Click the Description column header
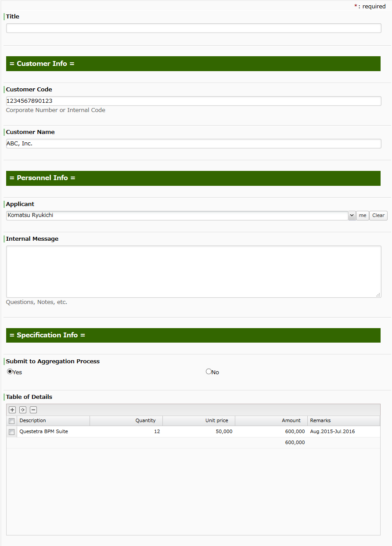 [32, 420]
